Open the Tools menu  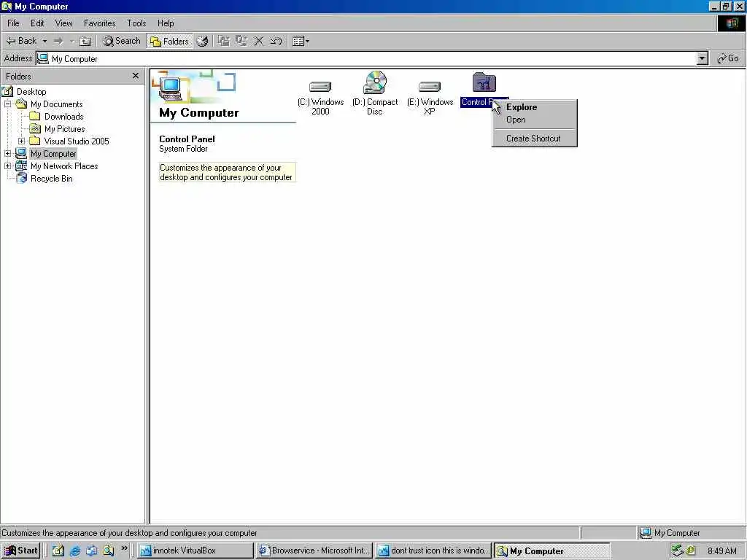(136, 23)
